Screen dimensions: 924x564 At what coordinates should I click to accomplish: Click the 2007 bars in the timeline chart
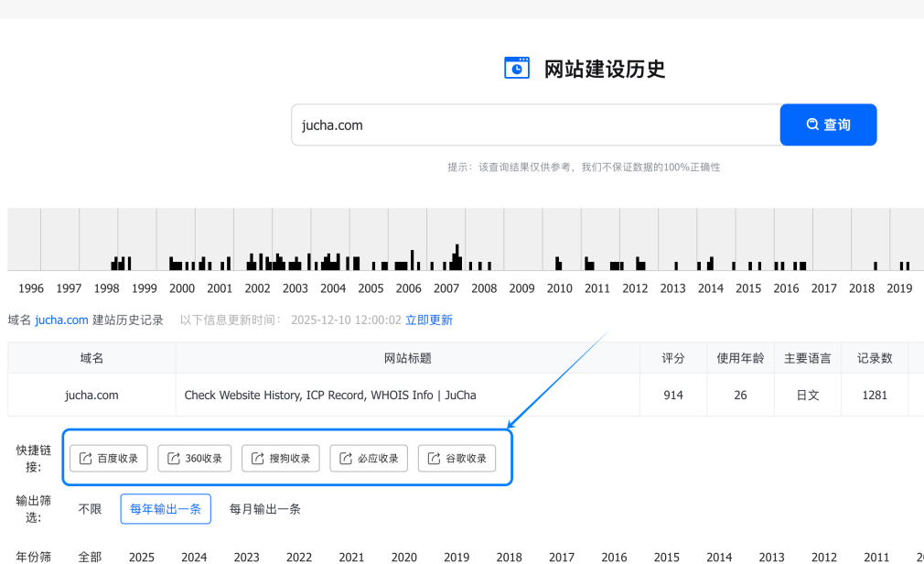(454, 258)
